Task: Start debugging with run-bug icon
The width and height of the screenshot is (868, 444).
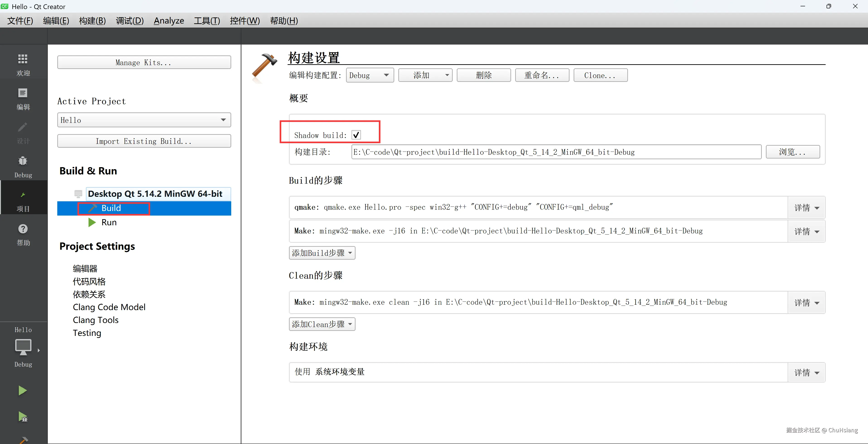Action: [23, 417]
